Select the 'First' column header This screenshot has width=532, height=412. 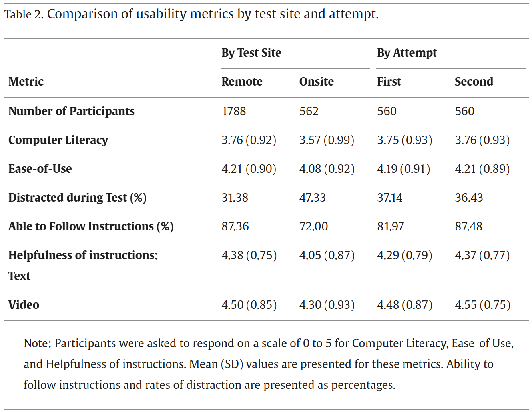click(x=389, y=82)
